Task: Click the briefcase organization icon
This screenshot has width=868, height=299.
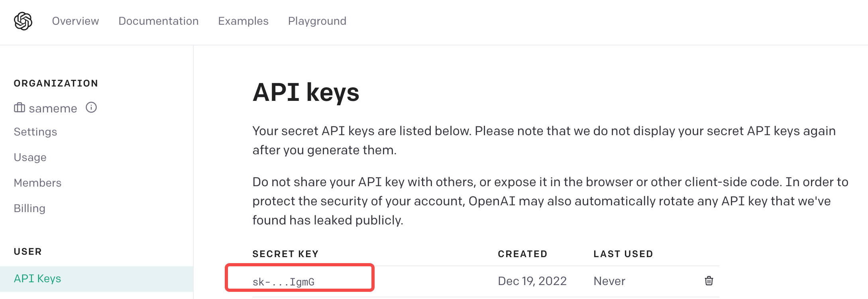Action: click(20, 108)
